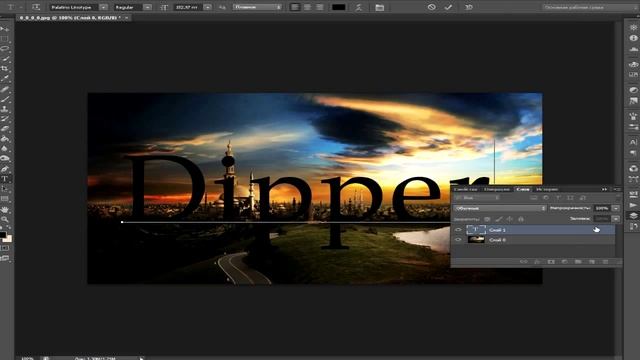Open the layer fill slider dropdown
This screenshot has width=640, height=360.
click(616, 219)
